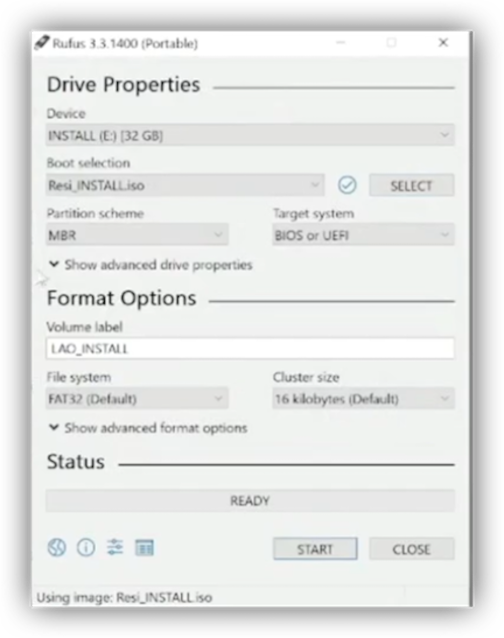Expand Show advanced format options
The width and height of the screenshot is (504, 638).
(148, 428)
